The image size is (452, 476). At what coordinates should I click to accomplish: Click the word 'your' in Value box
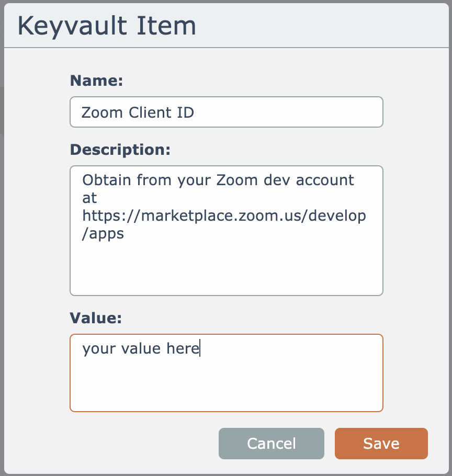click(98, 349)
